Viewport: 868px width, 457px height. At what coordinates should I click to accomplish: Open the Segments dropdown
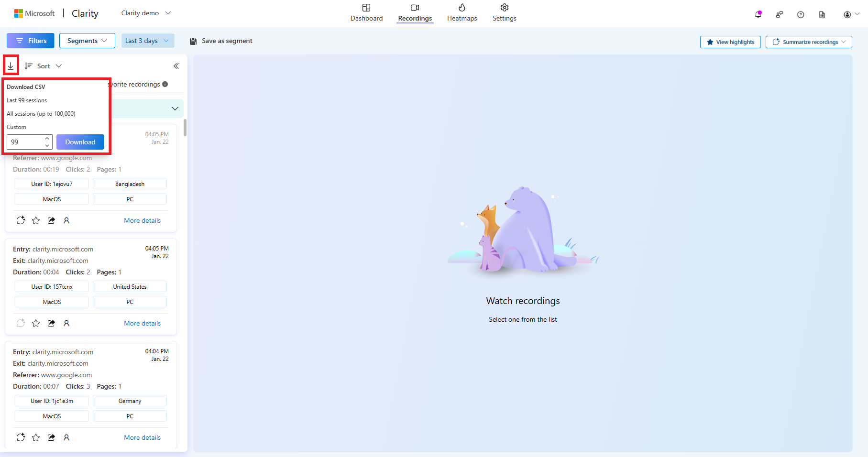coord(87,41)
